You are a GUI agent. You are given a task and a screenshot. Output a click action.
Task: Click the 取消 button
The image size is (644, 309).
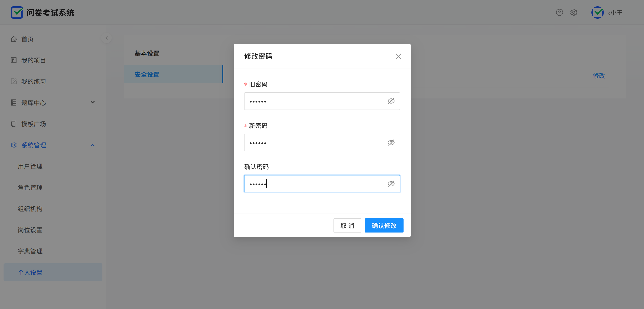click(x=347, y=225)
